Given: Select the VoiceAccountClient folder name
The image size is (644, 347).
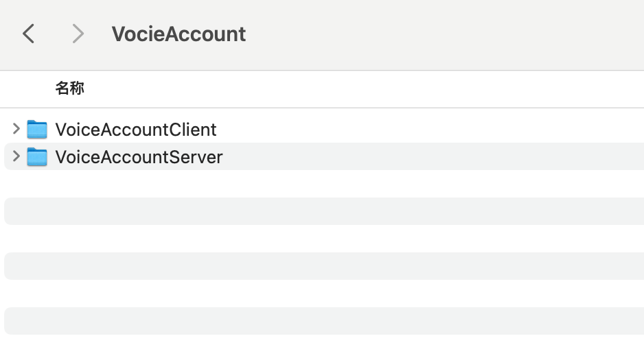Looking at the screenshot, I should click(x=135, y=130).
